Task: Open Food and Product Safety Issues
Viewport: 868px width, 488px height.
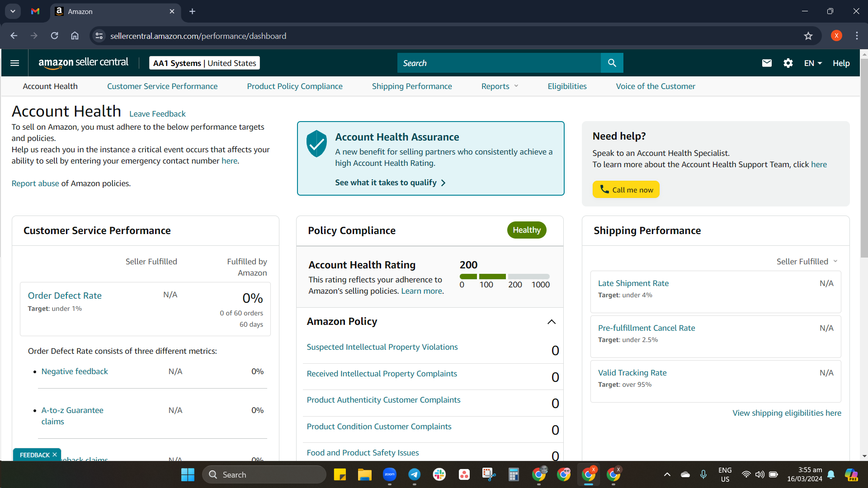Action: 363,452
